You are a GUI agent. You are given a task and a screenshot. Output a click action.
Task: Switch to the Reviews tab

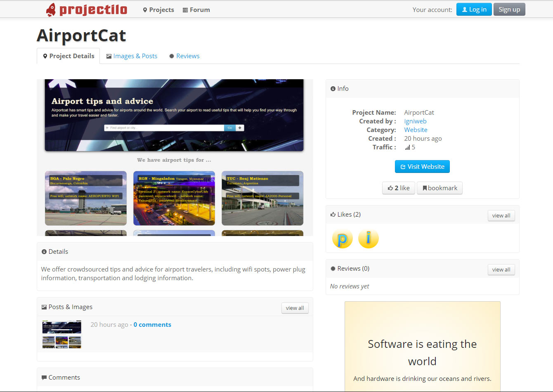pos(184,56)
